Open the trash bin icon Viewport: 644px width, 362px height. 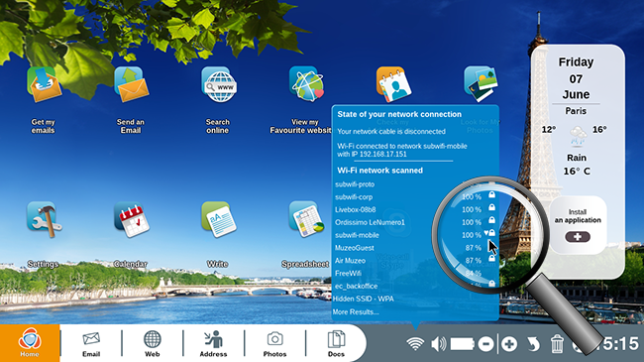point(557,344)
